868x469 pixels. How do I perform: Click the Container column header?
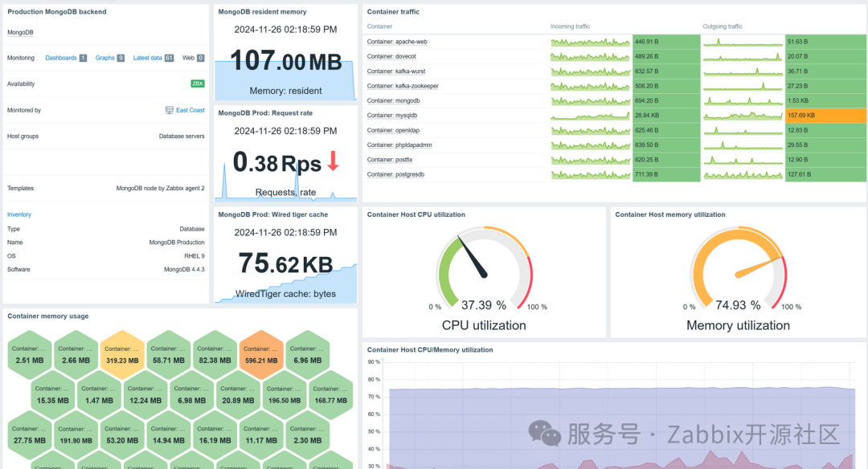(x=379, y=27)
